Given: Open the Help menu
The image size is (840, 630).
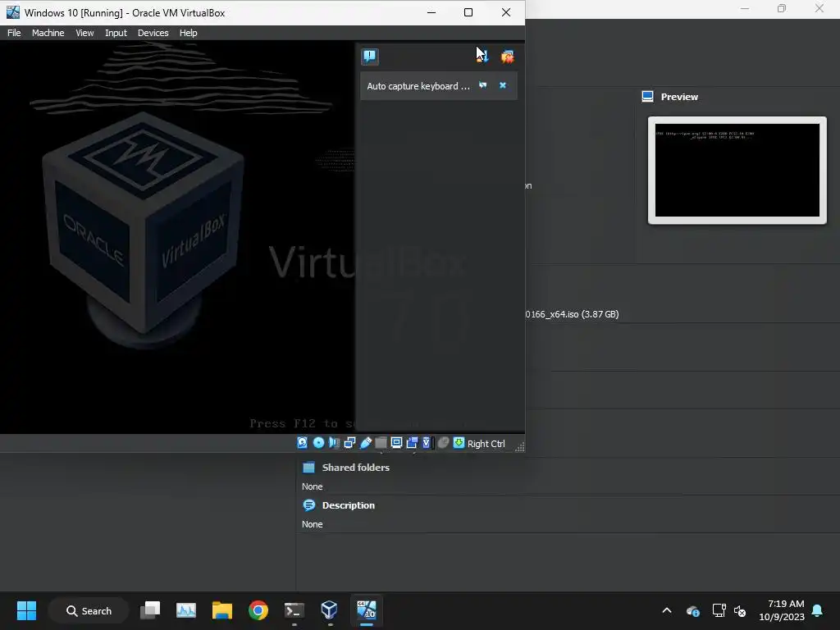Looking at the screenshot, I should (x=188, y=33).
